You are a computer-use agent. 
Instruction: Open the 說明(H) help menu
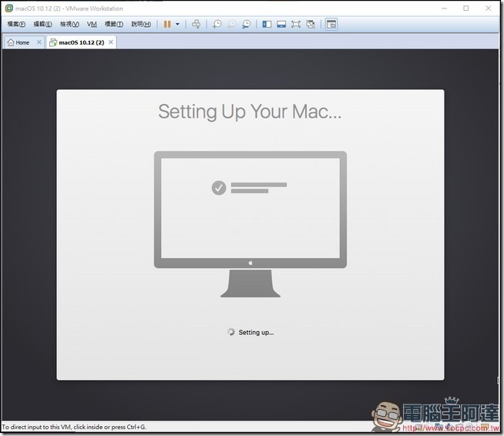(141, 24)
